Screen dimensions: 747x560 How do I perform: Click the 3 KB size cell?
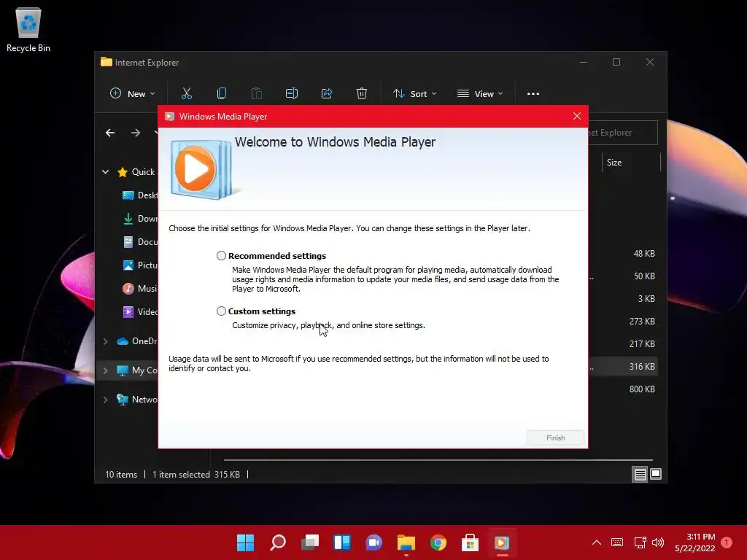click(646, 298)
